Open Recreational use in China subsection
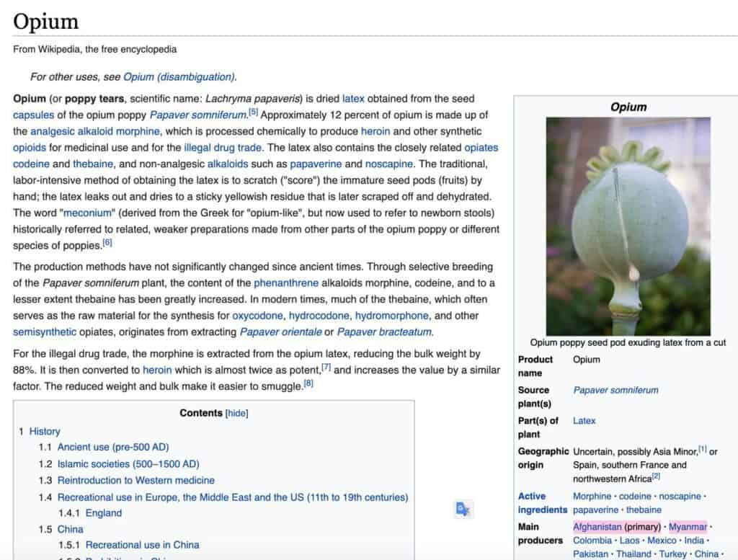This screenshot has height=560, width=738. click(x=142, y=545)
